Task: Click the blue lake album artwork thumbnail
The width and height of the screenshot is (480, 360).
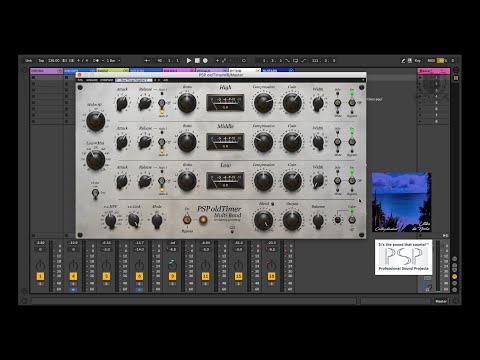Action: [401, 202]
